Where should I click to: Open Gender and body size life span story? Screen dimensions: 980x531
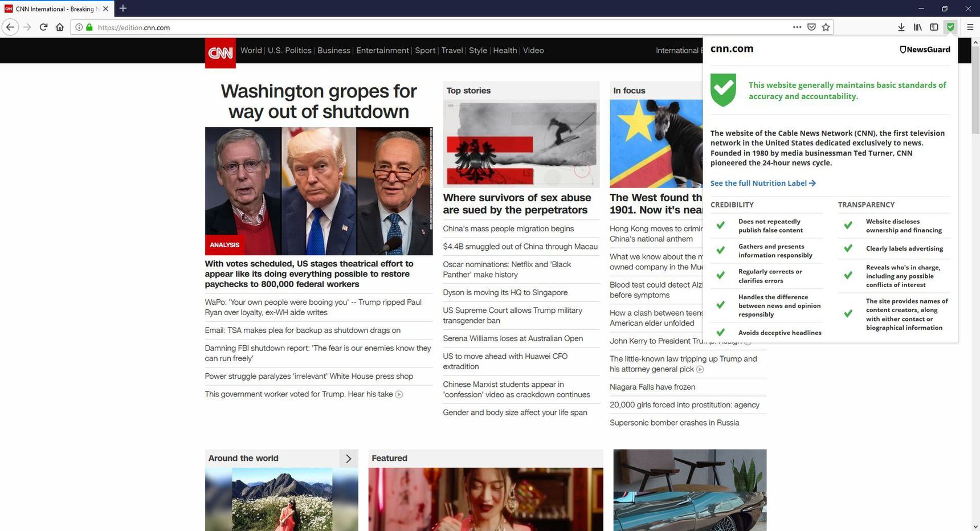point(515,412)
